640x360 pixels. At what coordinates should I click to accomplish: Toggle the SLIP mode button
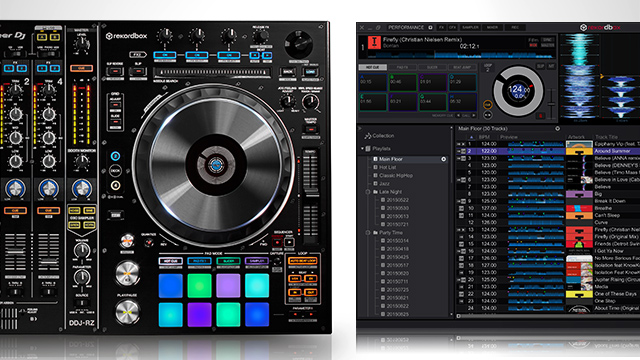[x=540, y=66]
